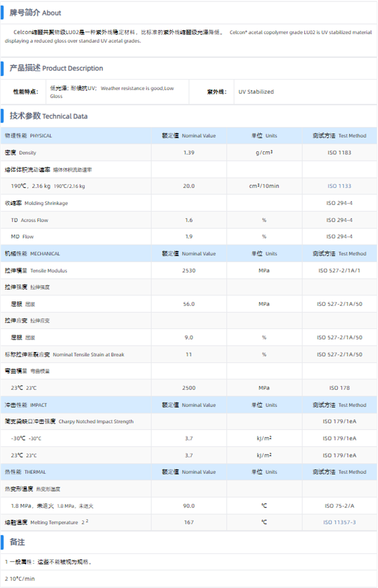Select the 冲击性能 IMPACT table header
The image size is (378, 588).
click(26, 405)
